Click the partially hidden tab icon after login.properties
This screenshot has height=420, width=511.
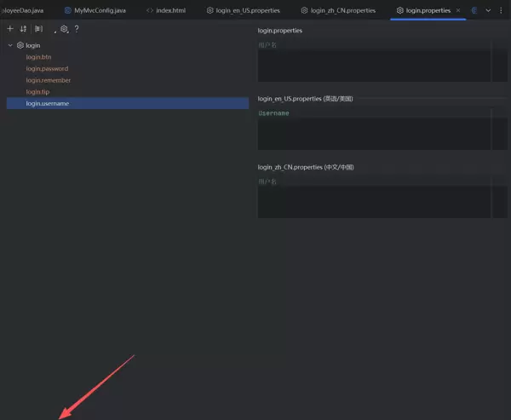[x=474, y=10]
